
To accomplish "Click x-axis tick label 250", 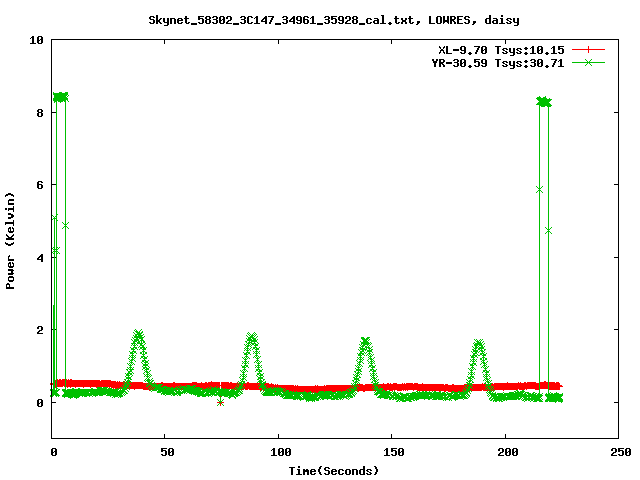I will point(621,452).
